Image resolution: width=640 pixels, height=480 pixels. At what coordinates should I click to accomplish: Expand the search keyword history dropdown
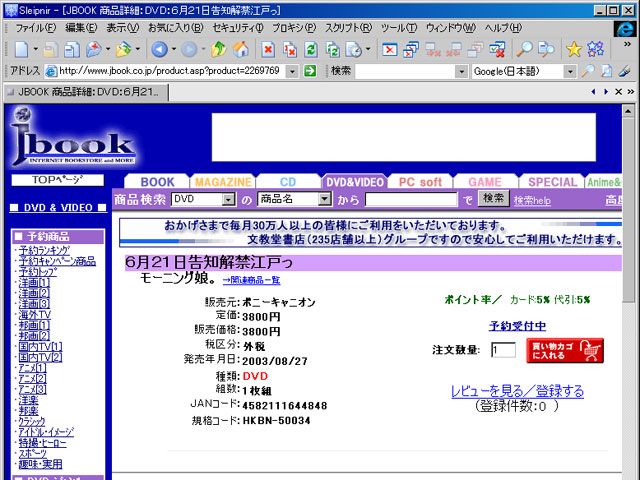click(x=461, y=71)
